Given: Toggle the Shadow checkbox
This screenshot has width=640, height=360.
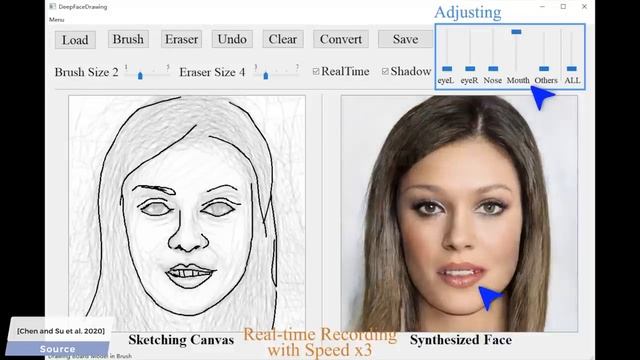Looking at the screenshot, I should (385, 71).
